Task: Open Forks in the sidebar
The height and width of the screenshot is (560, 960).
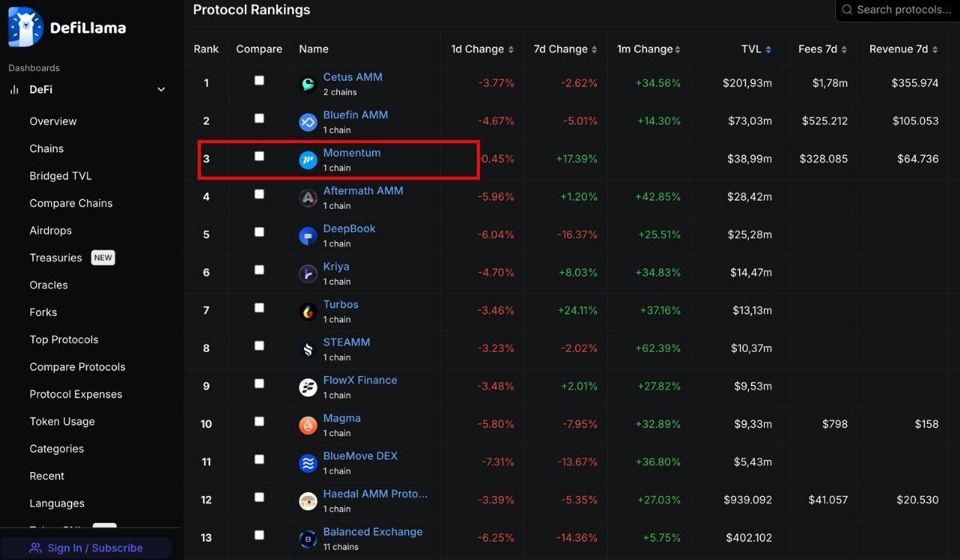Action: click(43, 312)
